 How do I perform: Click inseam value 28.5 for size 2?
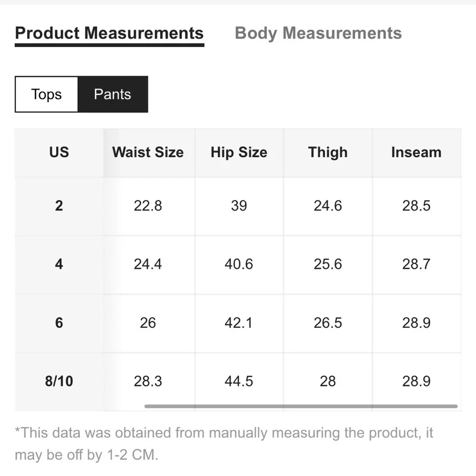coord(416,206)
